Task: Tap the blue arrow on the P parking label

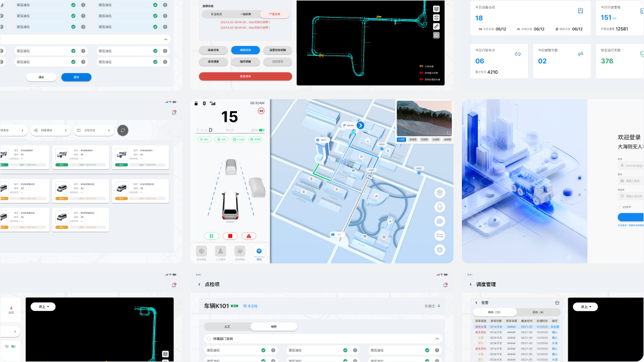Action: coord(360,125)
